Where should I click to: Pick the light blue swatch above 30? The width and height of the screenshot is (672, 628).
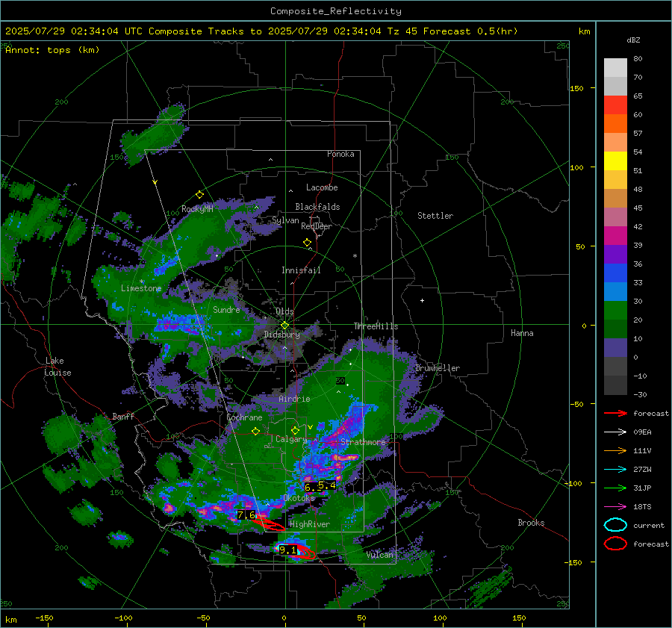click(x=615, y=291)
